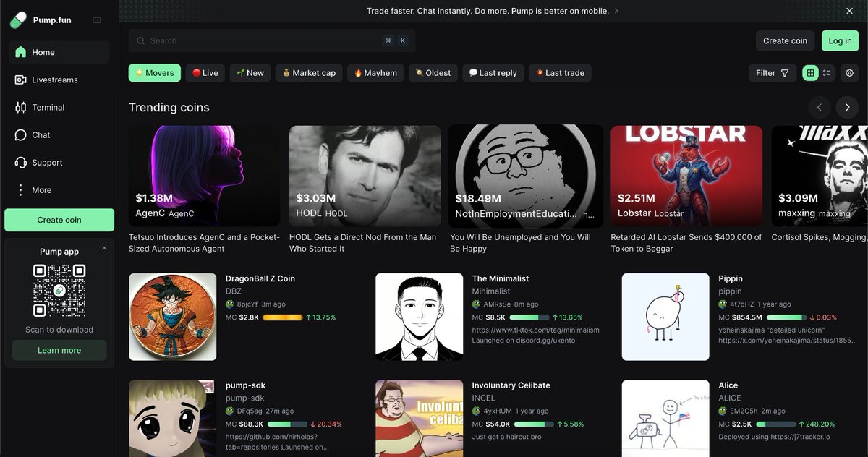Viewport: 868px width, 457px height.
Task: Open the Filter dropdown
Action: click(x=773, y=73)
